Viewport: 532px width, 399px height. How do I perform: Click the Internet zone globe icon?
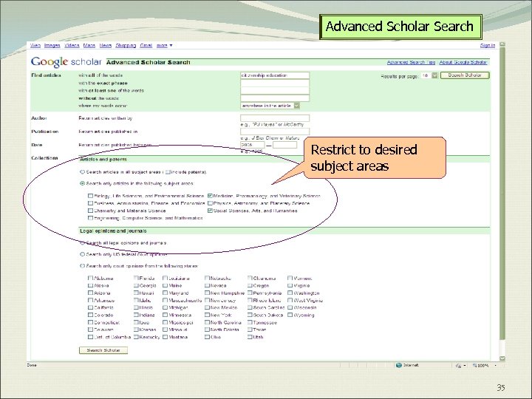pos(399,366)
